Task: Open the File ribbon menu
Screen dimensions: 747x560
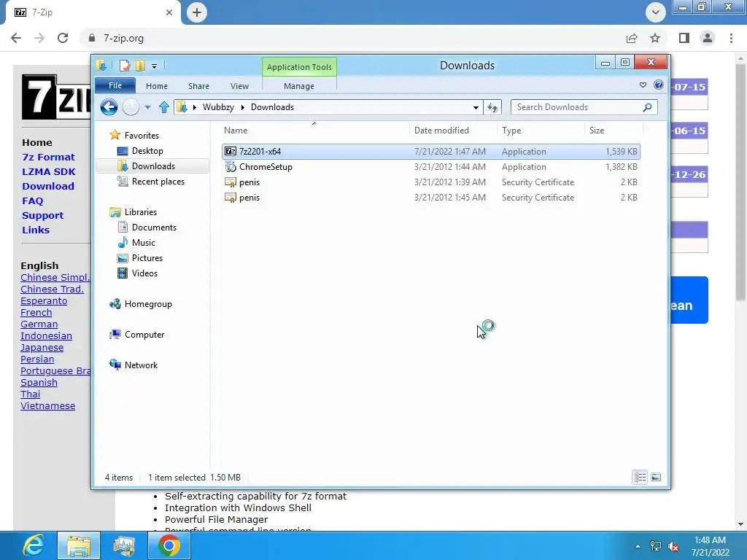Action: coord(115,85)
